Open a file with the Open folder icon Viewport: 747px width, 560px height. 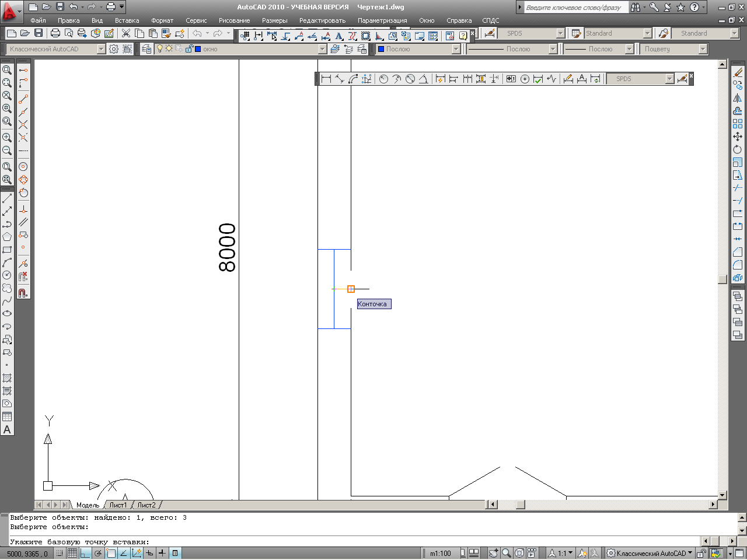pos(25,33)
